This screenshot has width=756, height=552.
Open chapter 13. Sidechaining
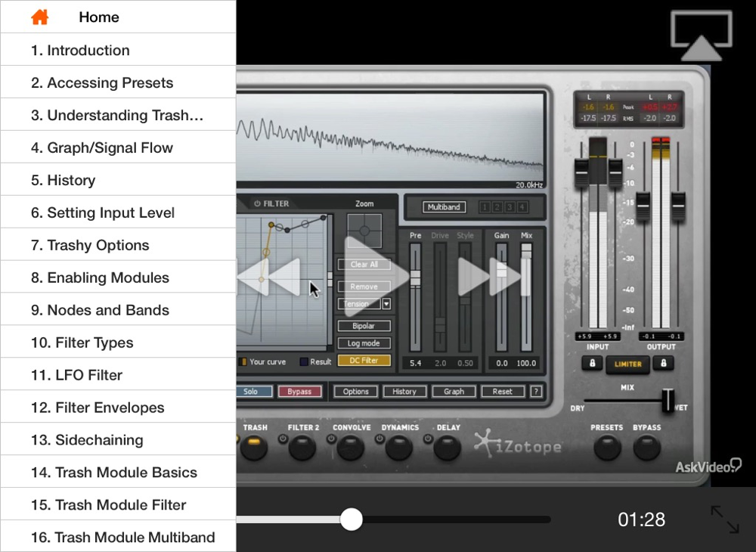(x=118, y=439)
